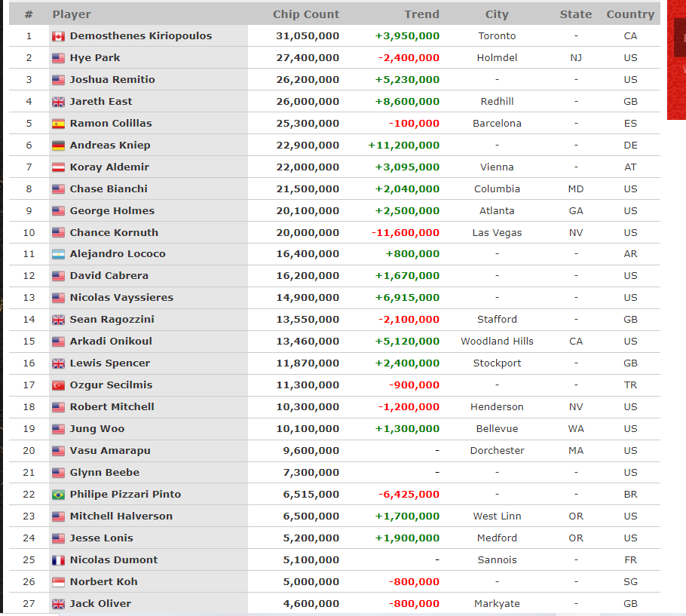Click the Brazilian flag by Philipe Pizzari Pinto
This screenshot has height=616, width=686.
[x=58, y=495]
